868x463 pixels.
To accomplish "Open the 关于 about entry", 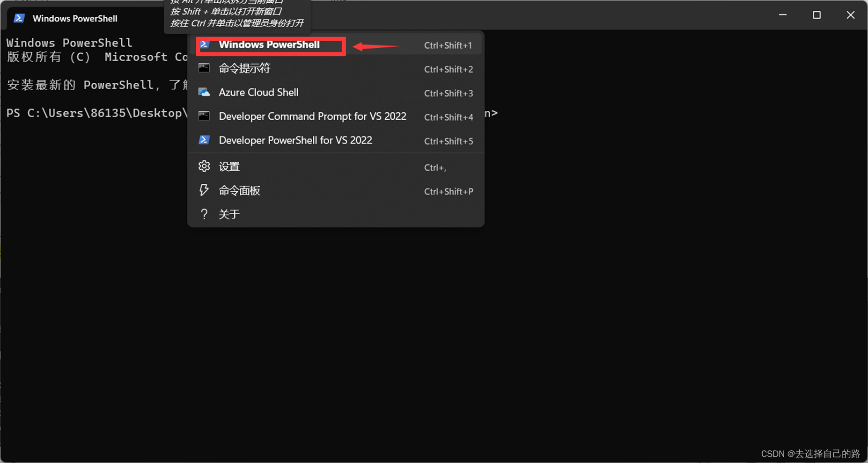I will coord(229,214).
